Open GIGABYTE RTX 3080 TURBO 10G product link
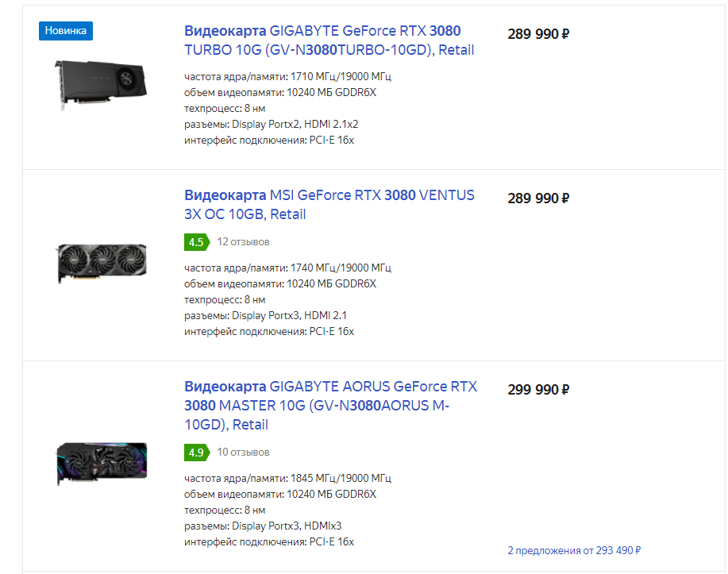The width and height of the screenshot is (728, 574). pyautogui.click(x=329, y=40)
